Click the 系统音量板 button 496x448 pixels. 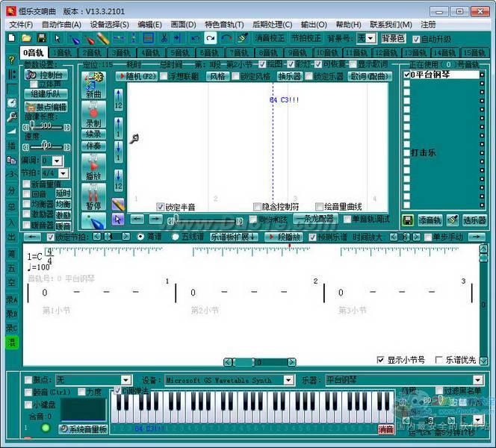[x=84, y=429]
